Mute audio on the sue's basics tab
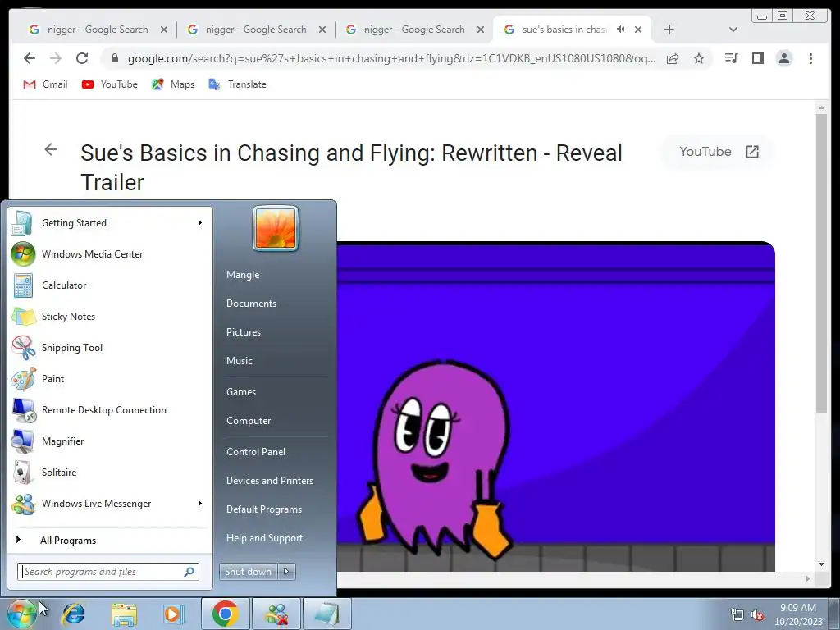The width and height of the screenshot is (840, 630). (620, 30)
